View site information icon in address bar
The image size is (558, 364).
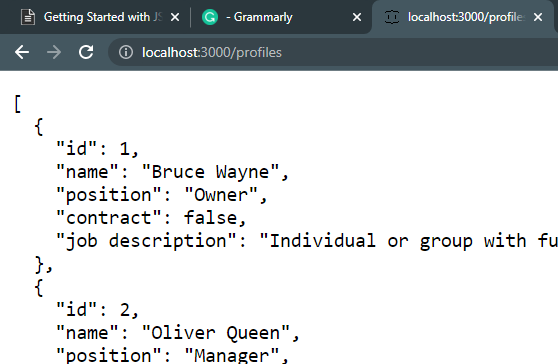coord(126,52)
